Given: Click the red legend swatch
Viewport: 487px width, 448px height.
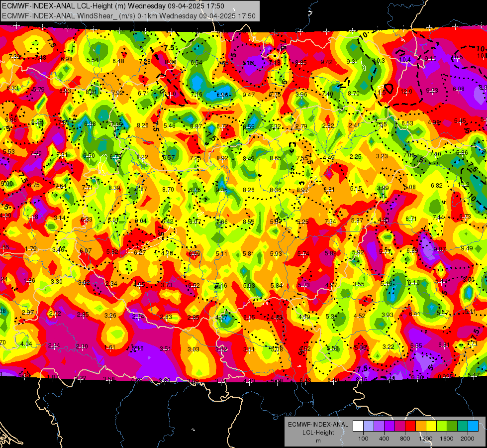Looking at the screenshot, I should pos(410,426).
